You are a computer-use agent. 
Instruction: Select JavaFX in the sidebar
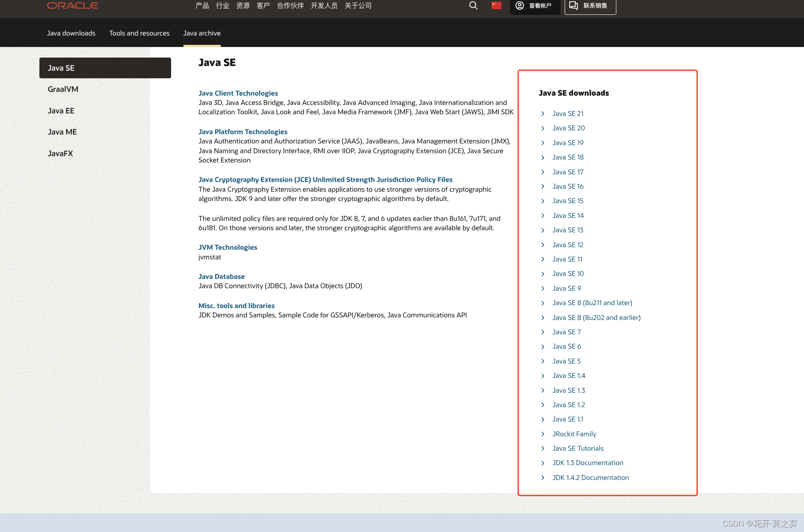point(60,154)
